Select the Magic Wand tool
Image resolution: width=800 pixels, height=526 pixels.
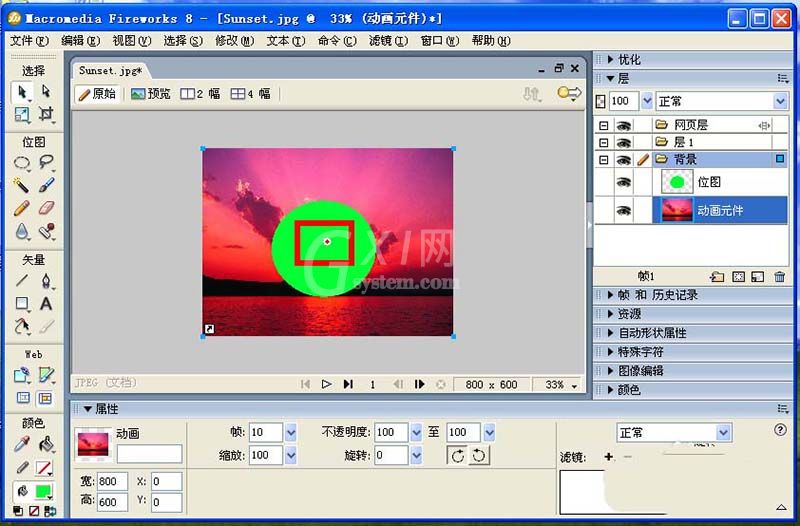point(22,185)
